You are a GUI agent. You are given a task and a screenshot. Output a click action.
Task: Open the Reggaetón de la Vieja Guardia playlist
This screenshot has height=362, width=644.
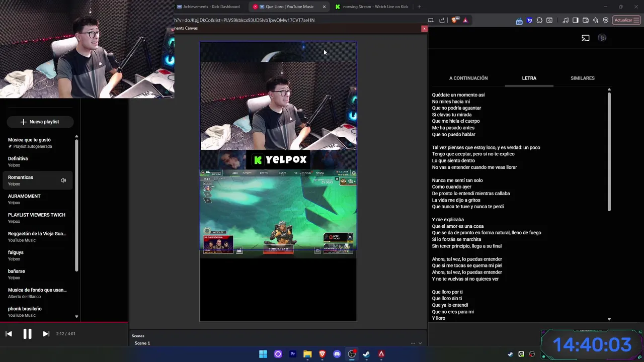(38, 237)
